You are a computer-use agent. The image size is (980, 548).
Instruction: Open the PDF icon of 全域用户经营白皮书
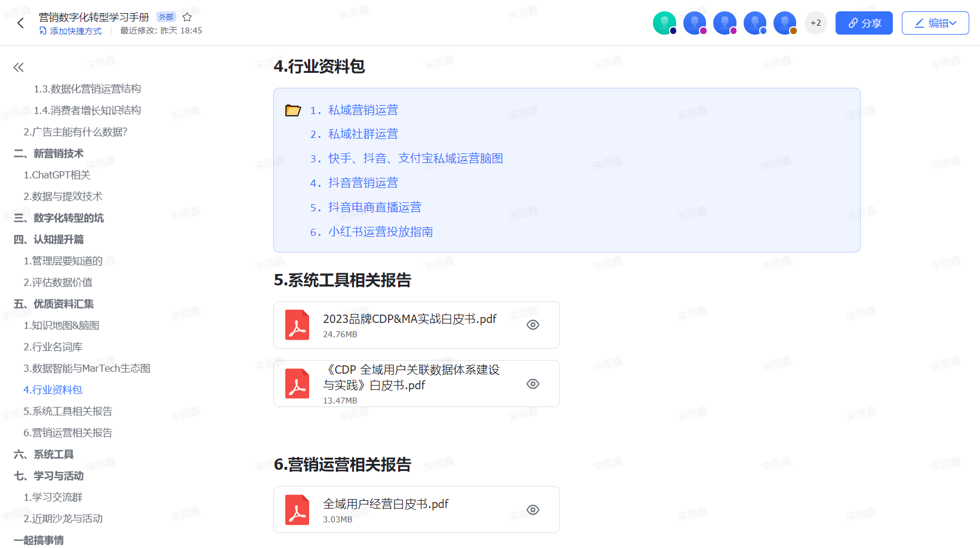pyautogui.click(x=297, y=510)
